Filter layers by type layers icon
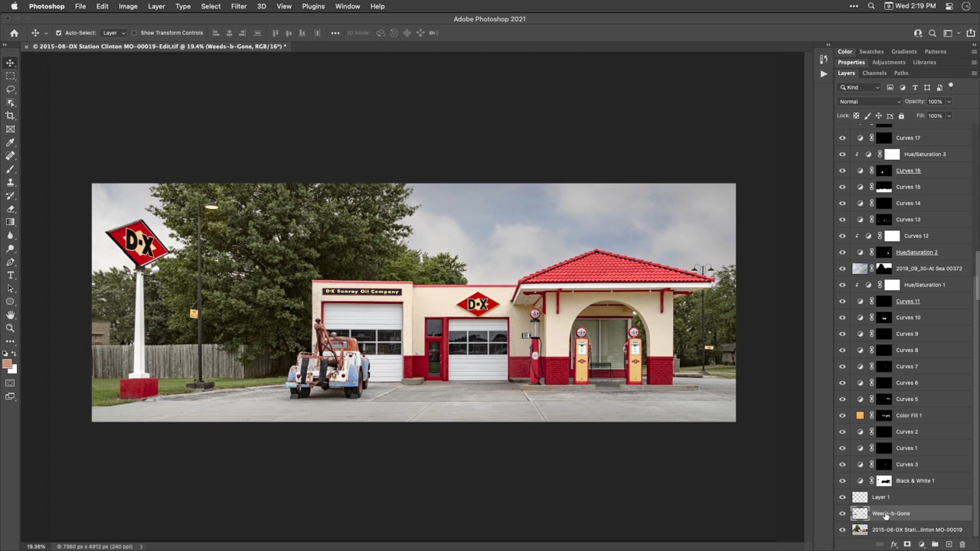 click(x=914, y=87)
